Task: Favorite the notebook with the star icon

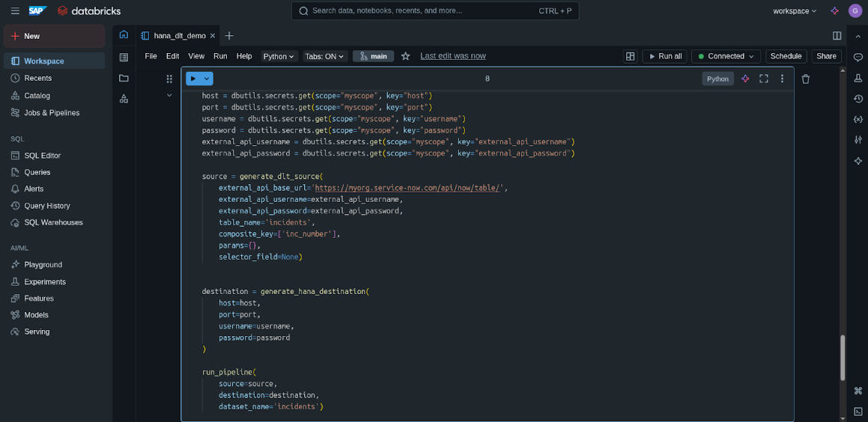Action: pos(405,56)
